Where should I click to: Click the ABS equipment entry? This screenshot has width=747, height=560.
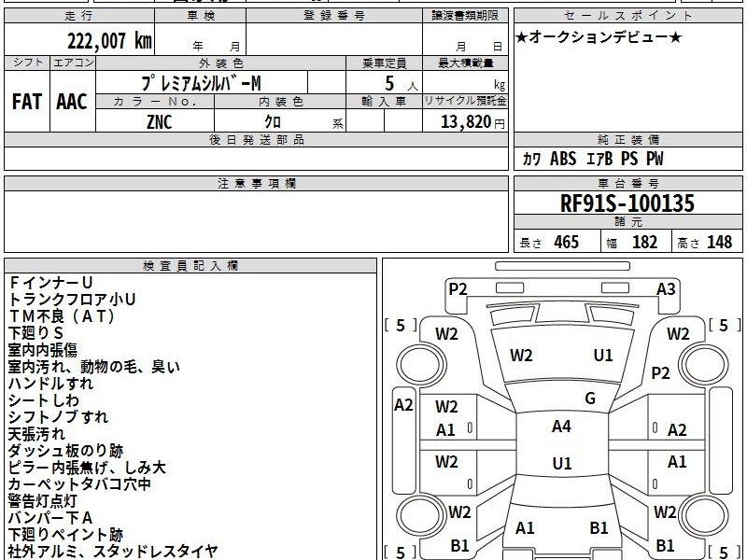tap(563, 159)
